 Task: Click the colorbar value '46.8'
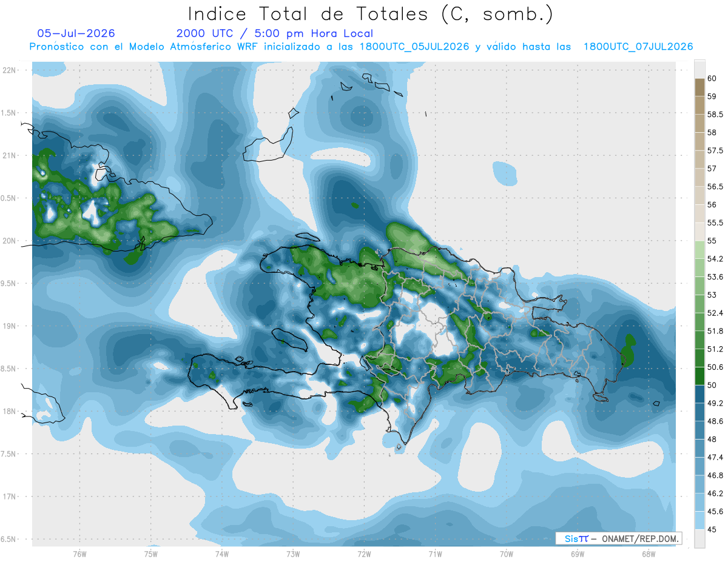point(715,475)
